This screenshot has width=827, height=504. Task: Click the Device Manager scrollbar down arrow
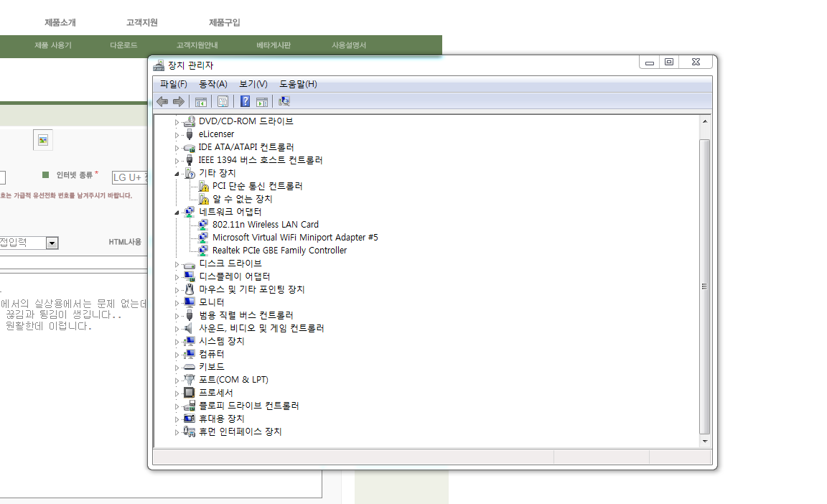[x=705, y=441]
